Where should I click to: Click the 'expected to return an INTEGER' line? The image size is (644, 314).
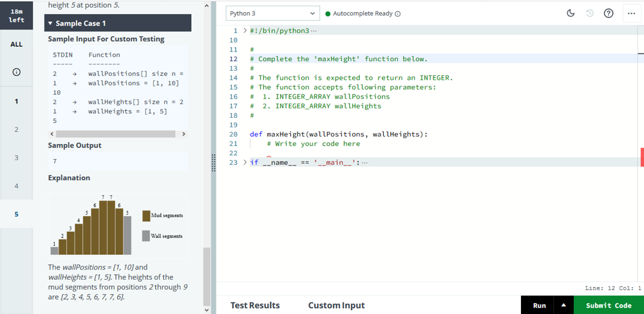coord(352,78)
